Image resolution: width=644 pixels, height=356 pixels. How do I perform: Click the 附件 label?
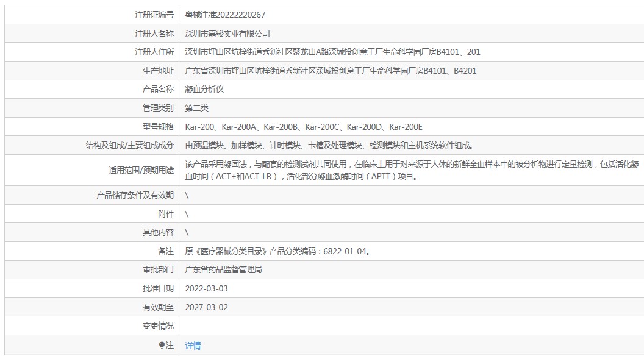point(166,215)
